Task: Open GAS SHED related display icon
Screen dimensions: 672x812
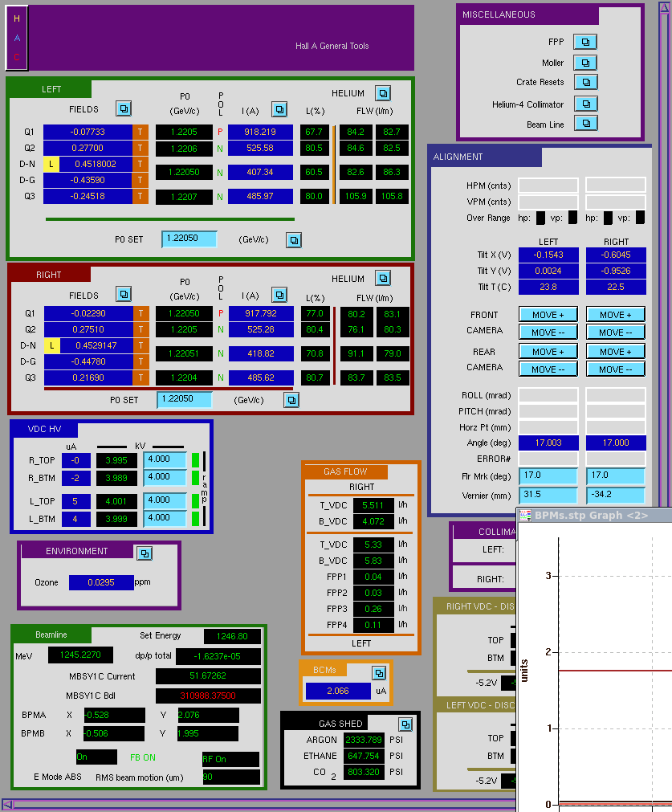Action: (405, 724)
